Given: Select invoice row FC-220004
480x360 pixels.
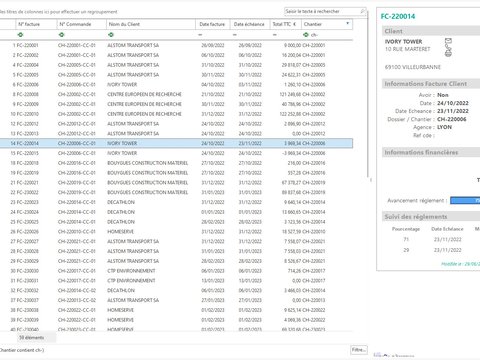Looking at the screenshot, I should pos(176,65).
